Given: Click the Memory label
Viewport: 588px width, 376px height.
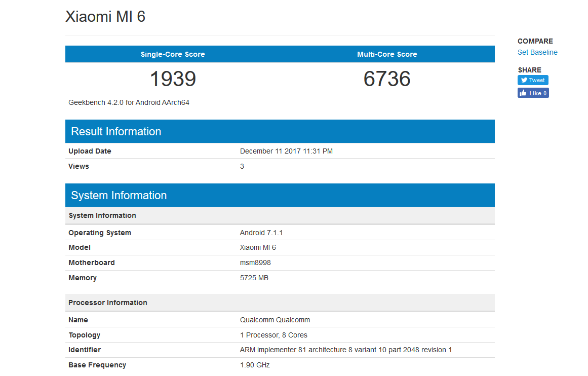Looking at the screenshot, I should (x=83, y=278).
